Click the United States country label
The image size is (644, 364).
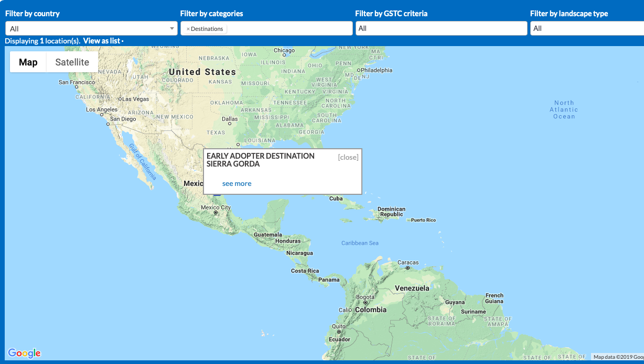202,72
